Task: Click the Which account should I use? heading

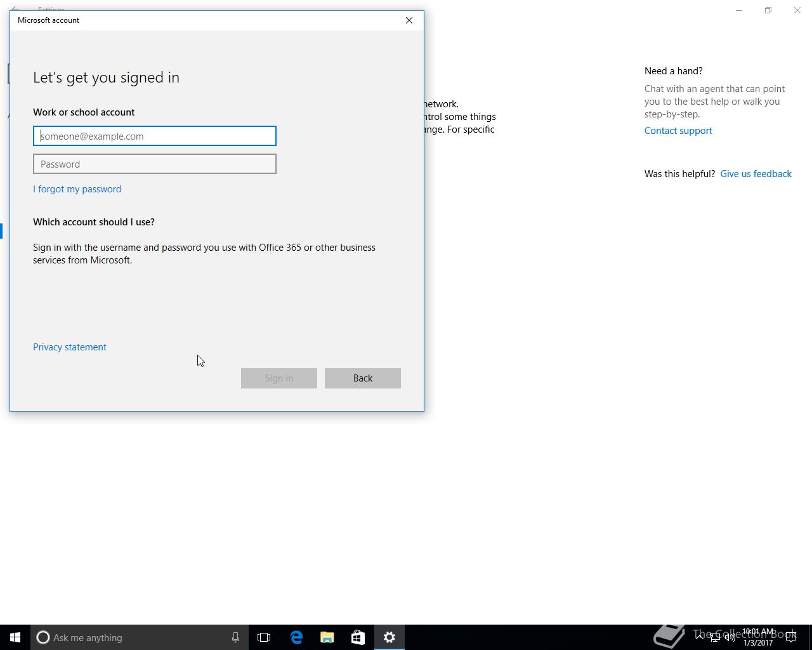Action: (x=94, y=222)
